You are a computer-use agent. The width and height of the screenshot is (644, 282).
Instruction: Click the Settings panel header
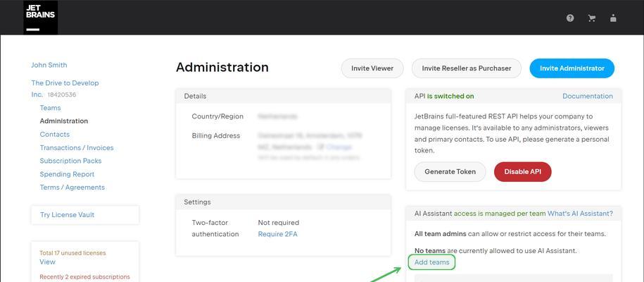pyautogui.click(x=284, y=202)
